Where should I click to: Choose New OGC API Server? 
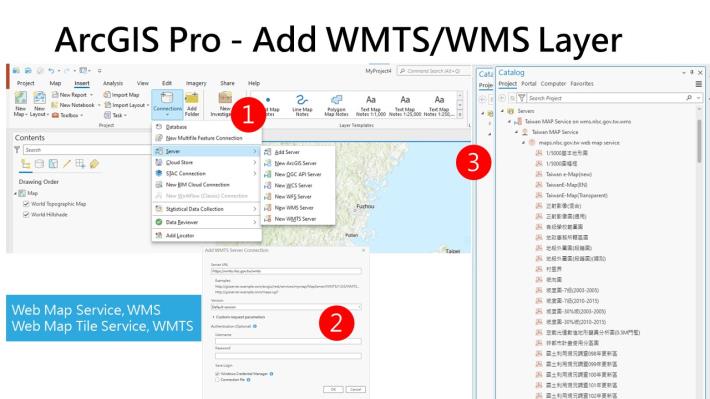298,174
